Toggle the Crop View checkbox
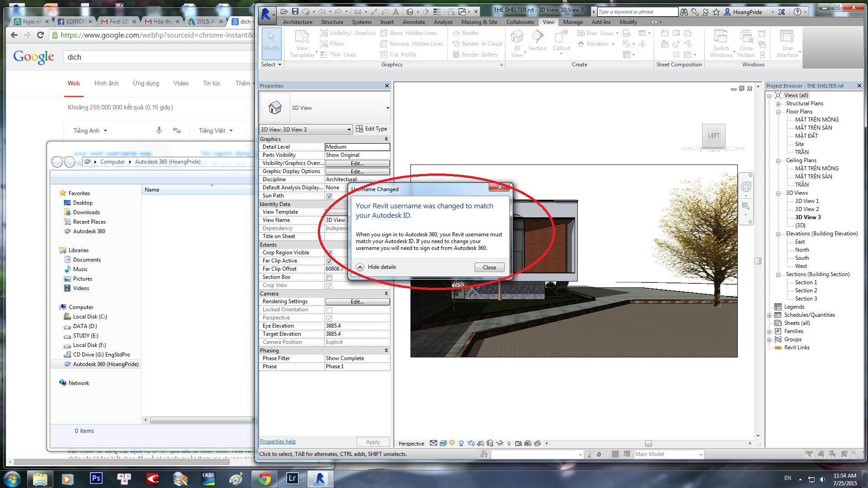Screen dimensions: 868x488 (329, 286)
